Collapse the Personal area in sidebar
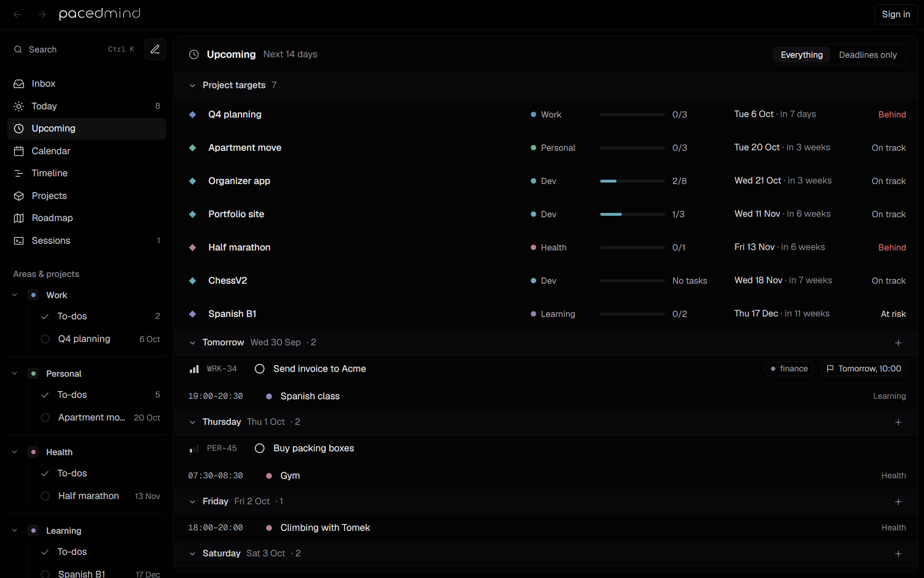This screenshot has height=578, width=924. [14, 373]
